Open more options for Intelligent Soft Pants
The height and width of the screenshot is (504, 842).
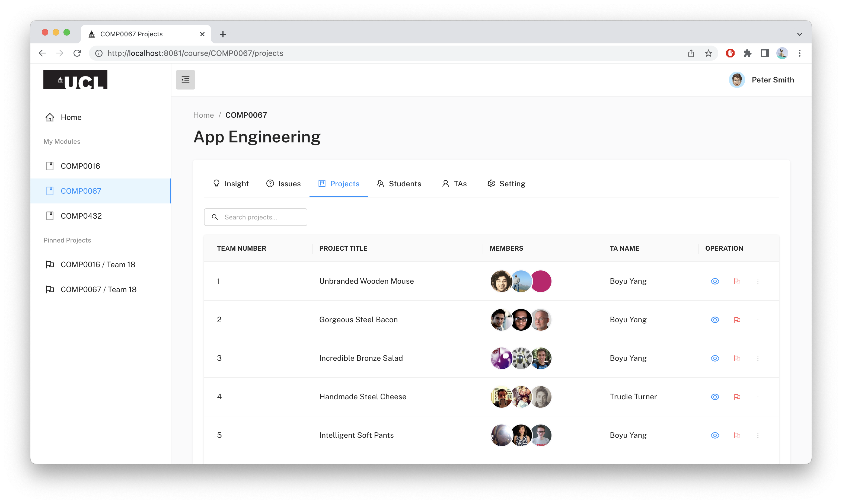[x=758, y=435]
